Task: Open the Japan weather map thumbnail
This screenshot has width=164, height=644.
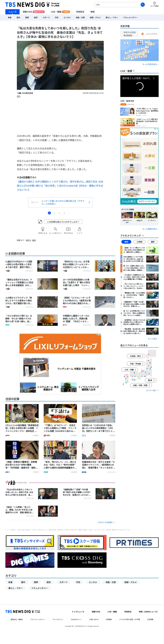Action: tap(139, 50)
